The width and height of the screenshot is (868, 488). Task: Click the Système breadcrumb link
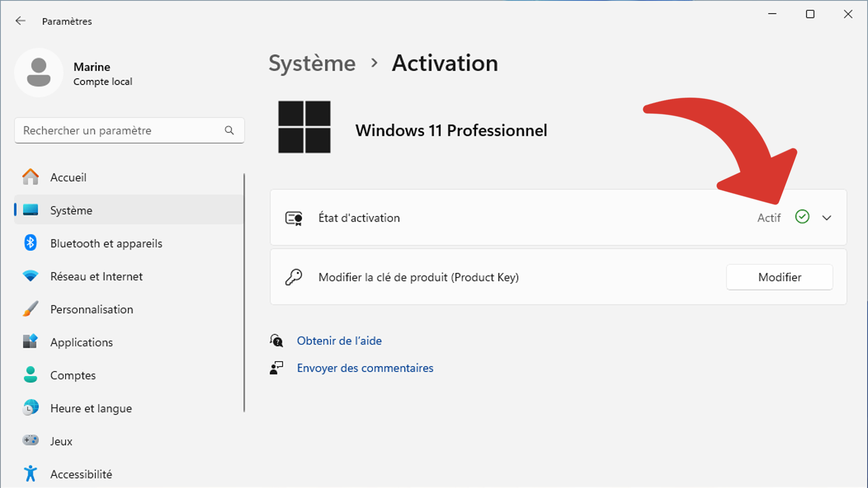(312, 63)
